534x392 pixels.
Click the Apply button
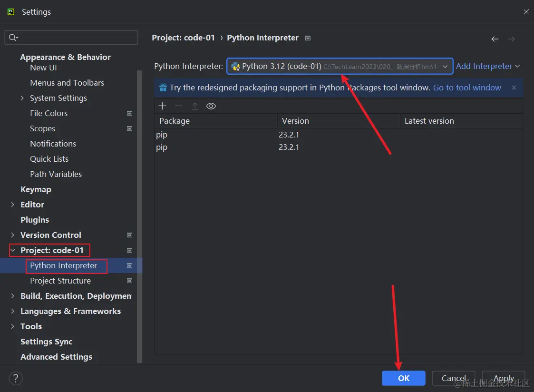point(504,378)
